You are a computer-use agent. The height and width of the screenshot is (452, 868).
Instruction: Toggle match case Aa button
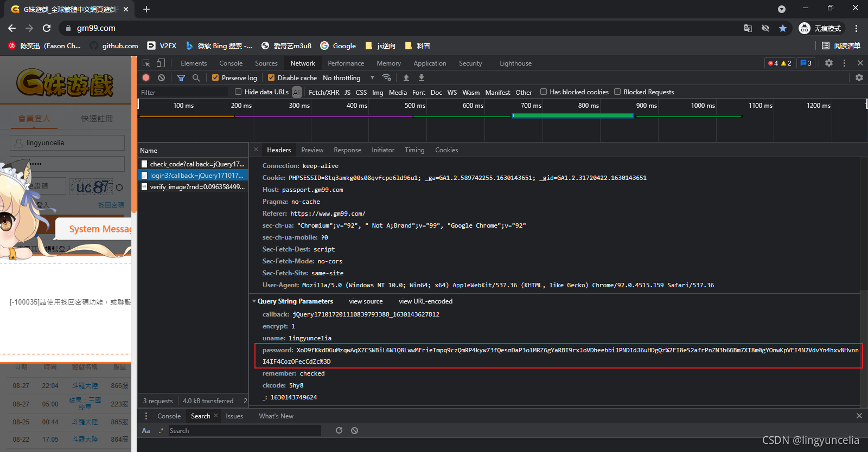(x=146, y=431)
